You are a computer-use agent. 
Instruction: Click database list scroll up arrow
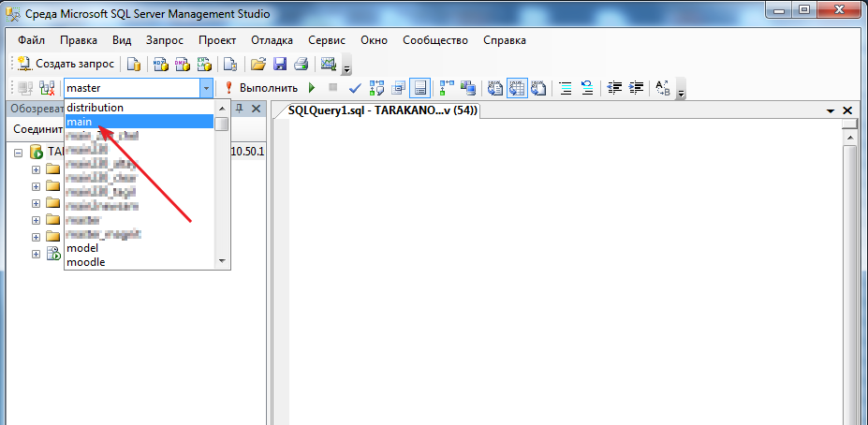[x=221, y=108]
